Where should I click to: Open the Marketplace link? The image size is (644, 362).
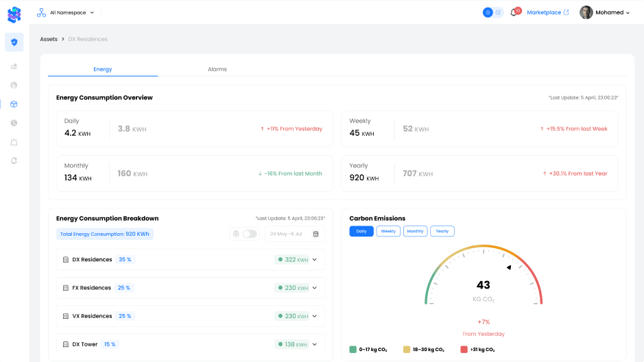click(x=547, y=12)
